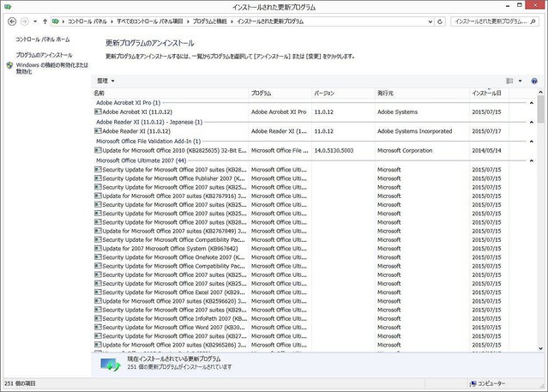The width and height of the screenshot is (548, 392).
Task: Click the installed updates details pane icon
Action: tap(111, 364)
